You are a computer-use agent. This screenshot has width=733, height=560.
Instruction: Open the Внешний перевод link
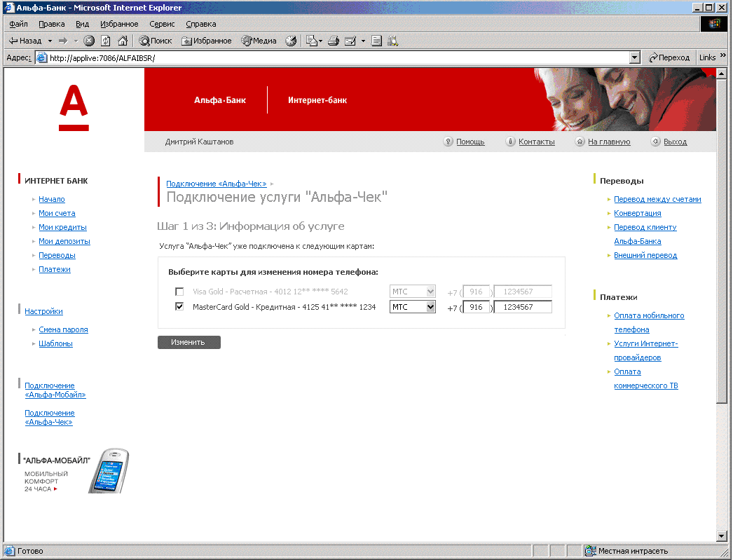click(x=645, y=255)
